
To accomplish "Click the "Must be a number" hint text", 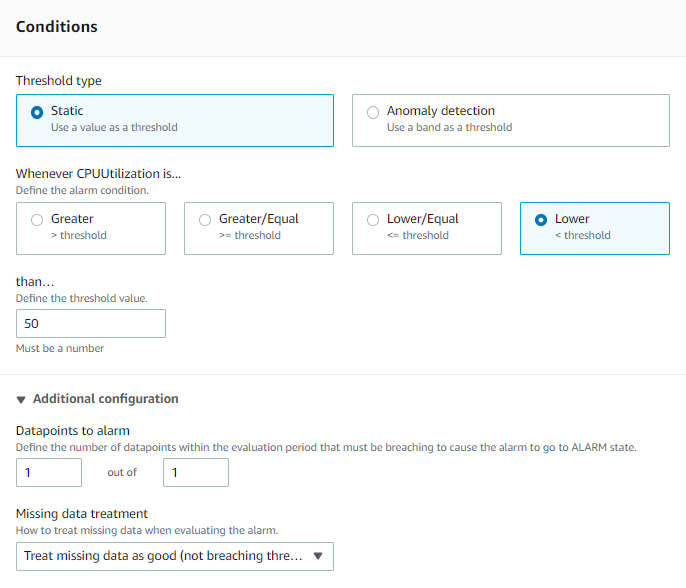I will [x=60, y=348].
